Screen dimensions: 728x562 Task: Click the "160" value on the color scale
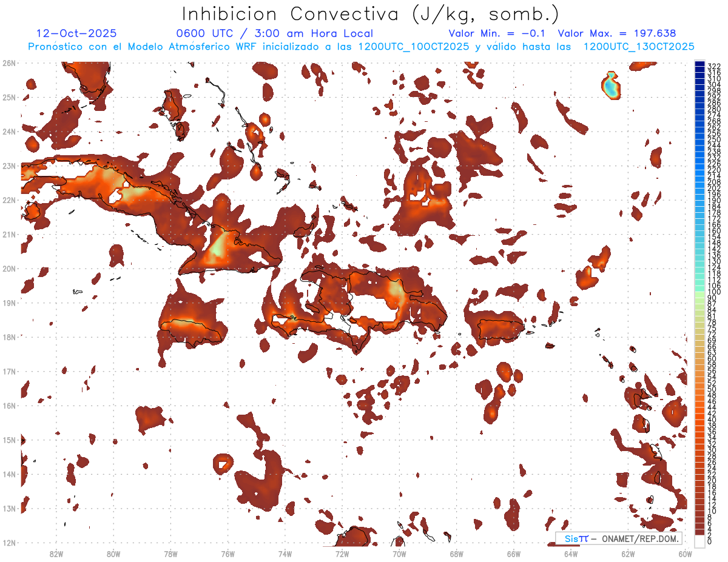tap(713, 231)
